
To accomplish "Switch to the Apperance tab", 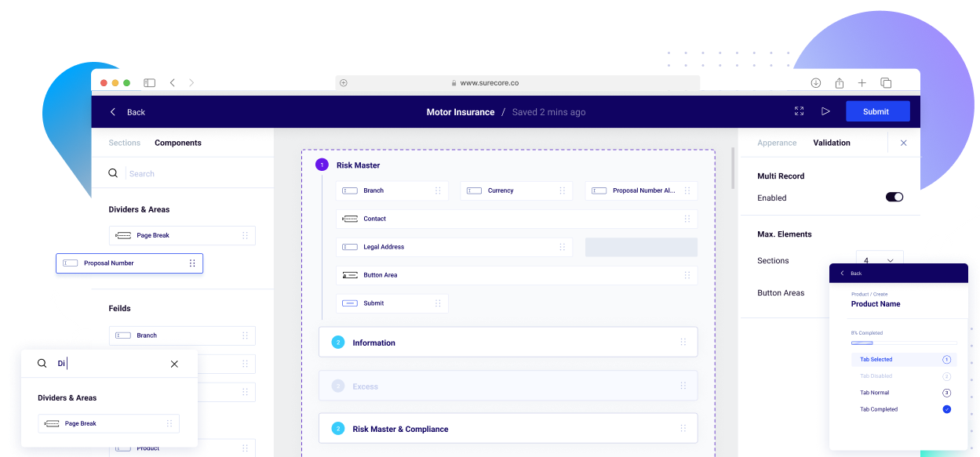I will [x=777, y=143].
